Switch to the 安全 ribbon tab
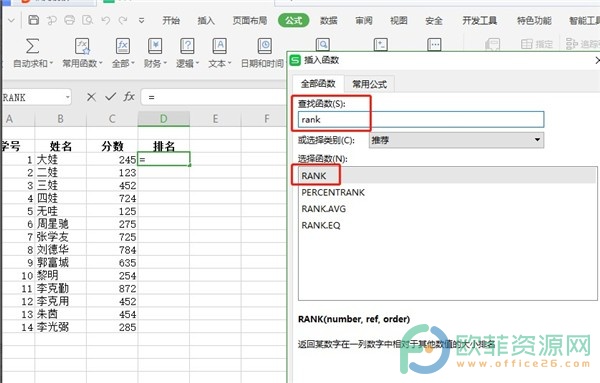 click(x=434, y=20)
